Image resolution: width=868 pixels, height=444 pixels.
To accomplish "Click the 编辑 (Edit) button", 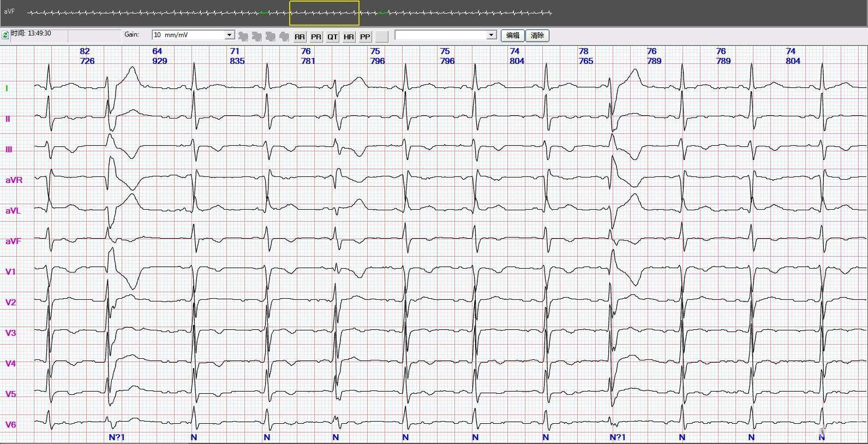I will pos(513,35).
